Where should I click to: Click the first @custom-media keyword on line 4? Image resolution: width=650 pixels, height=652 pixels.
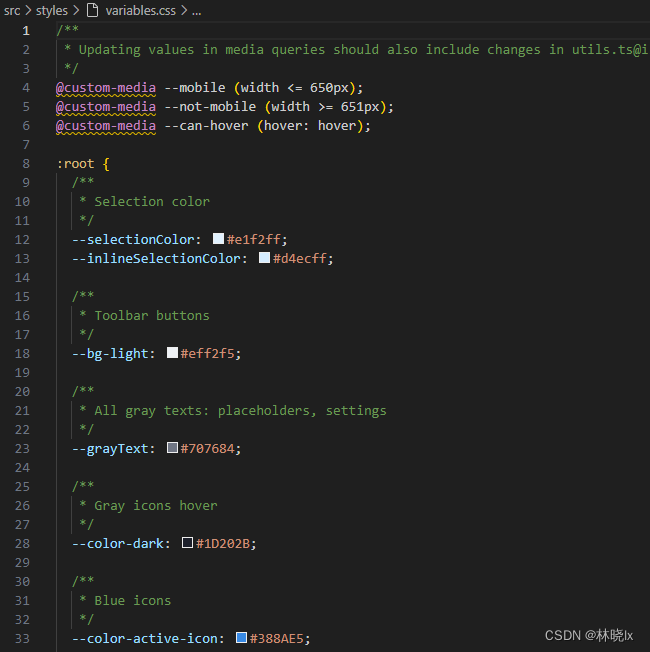[105, 87]
